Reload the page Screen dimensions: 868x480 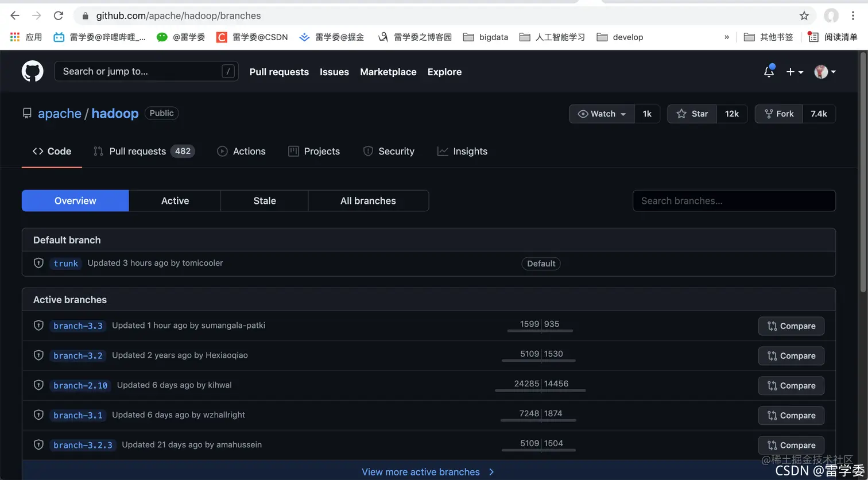[58, 16]
